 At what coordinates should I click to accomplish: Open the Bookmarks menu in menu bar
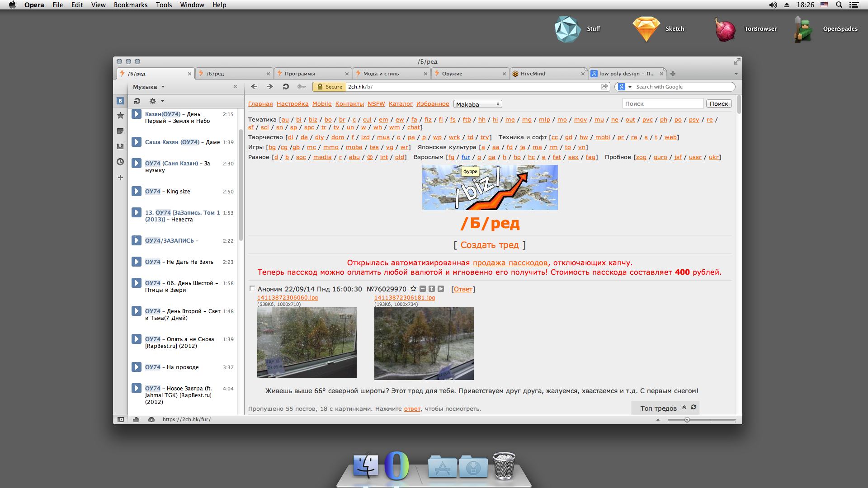tap(130, 5)
